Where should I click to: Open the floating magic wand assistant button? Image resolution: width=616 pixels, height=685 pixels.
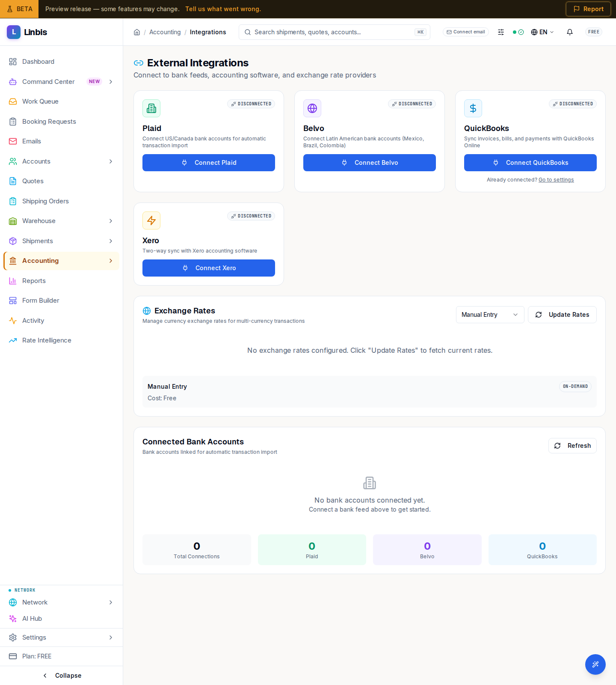tap(595, 664)
